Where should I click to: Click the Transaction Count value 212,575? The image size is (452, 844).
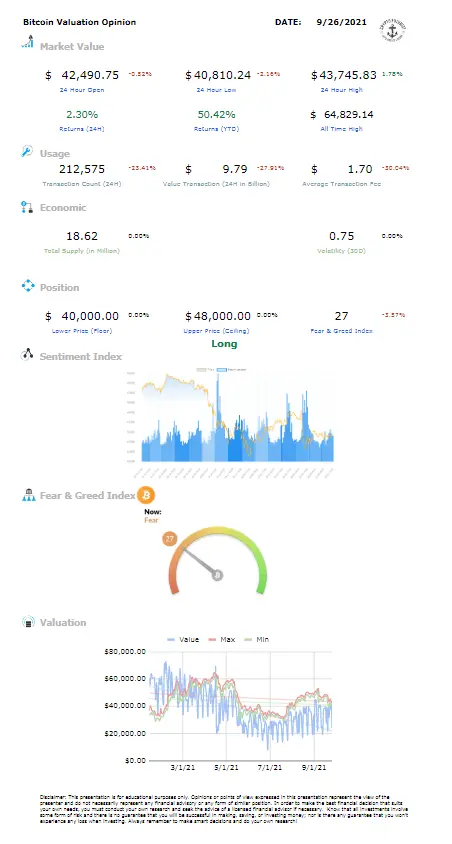click(83, 170)
